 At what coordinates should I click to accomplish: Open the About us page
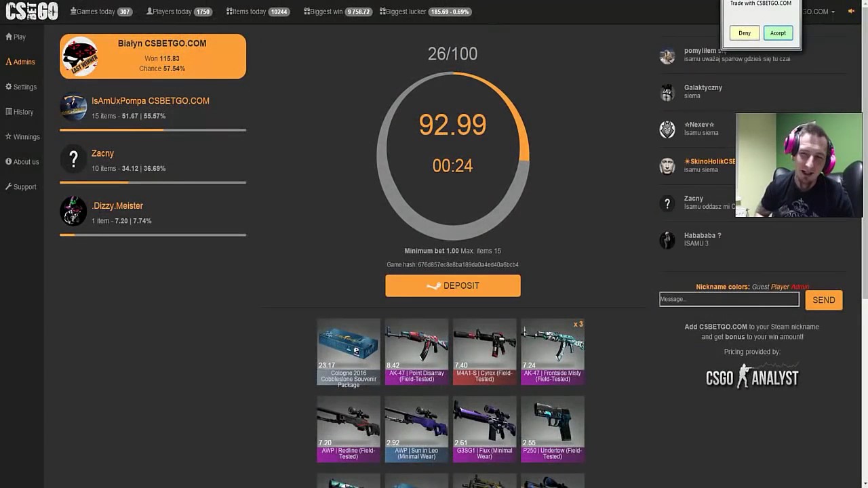(x=22, y=162)
